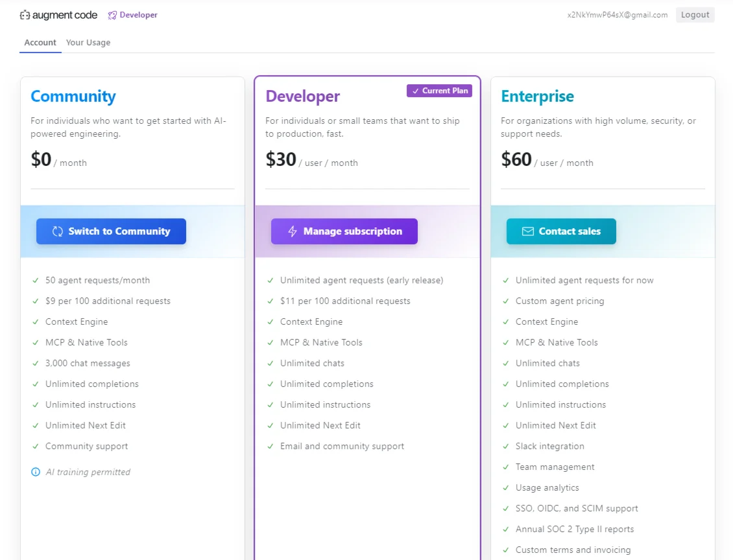Click the refresh icon on Switch to Community

click(x=58, y=231)
